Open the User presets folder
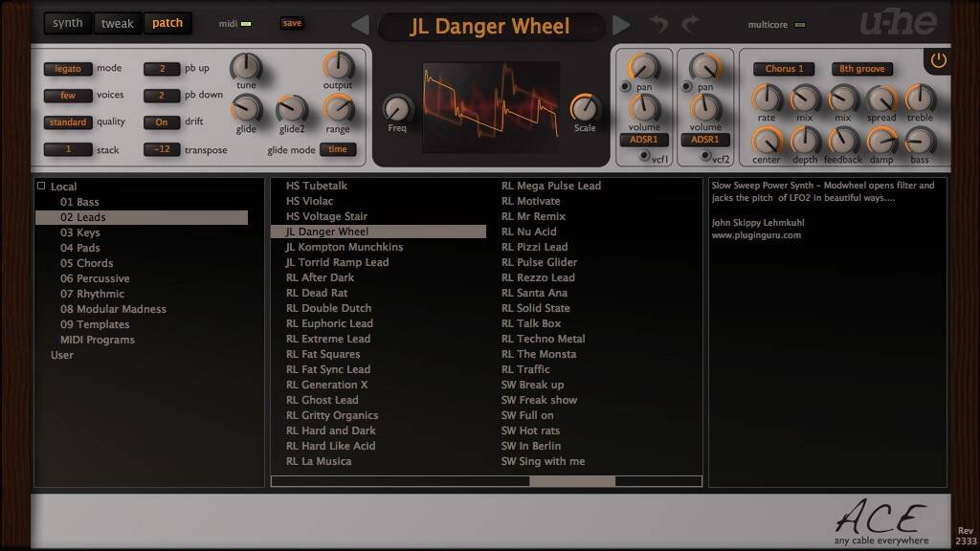The height and width of the screenshot is (551, 980). click(x=62, y=355)
